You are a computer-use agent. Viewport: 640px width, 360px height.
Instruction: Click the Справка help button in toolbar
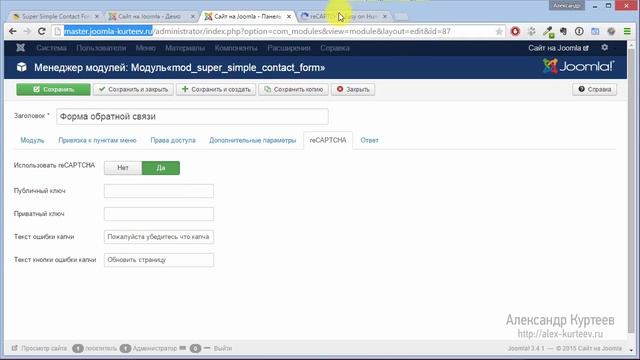[595, 89]
